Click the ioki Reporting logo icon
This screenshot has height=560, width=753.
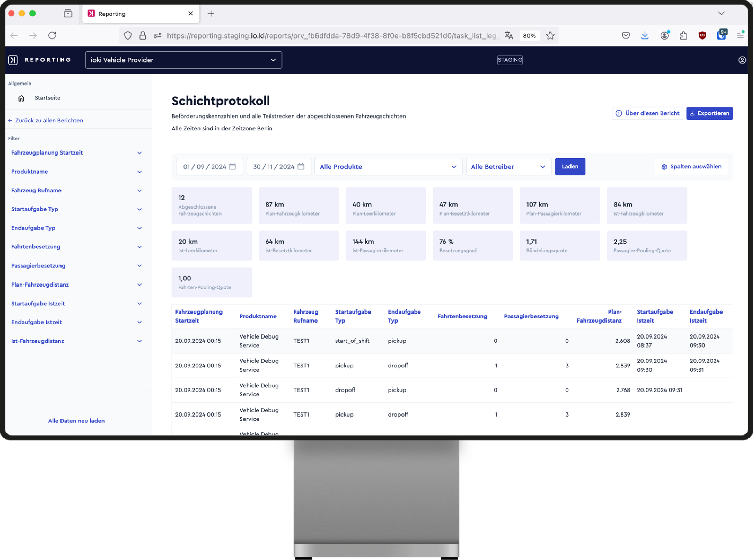point(13,60)
